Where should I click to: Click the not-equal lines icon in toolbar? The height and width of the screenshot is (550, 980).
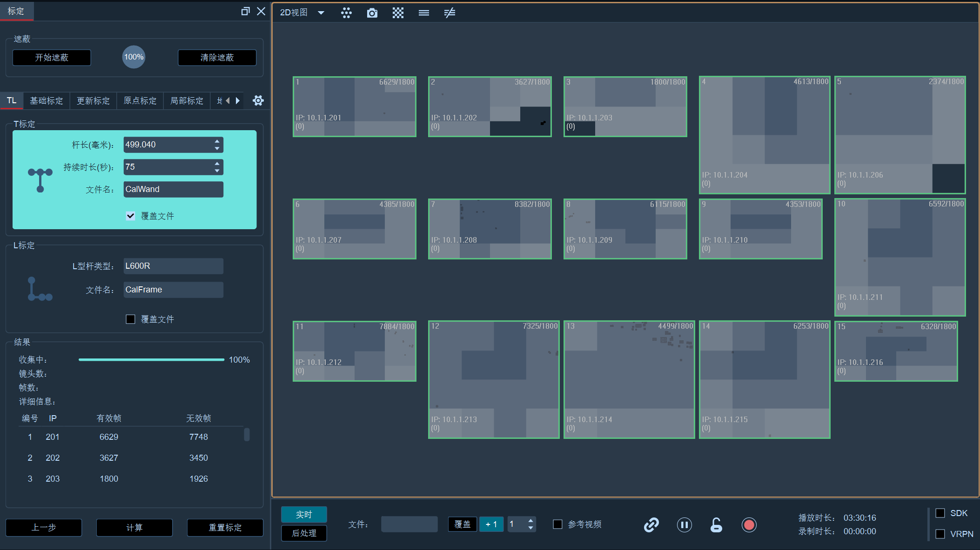pos(450,13)
